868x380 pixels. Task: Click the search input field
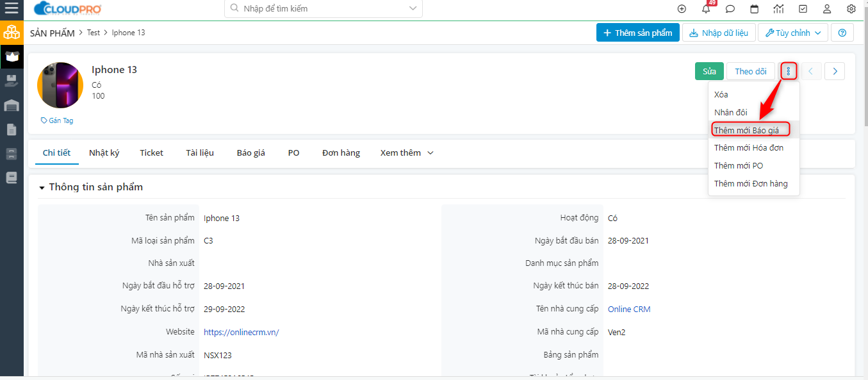click(x=323, y=9)
